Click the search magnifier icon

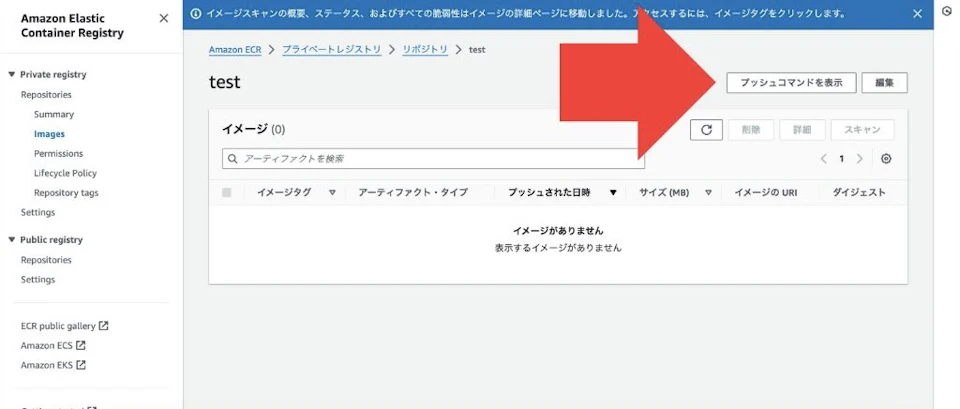233,159
